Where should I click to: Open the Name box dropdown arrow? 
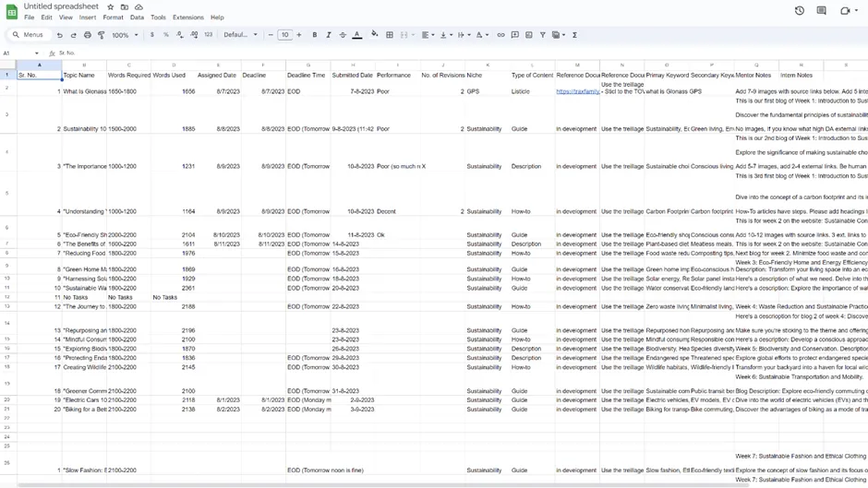[x=37, y=54]
